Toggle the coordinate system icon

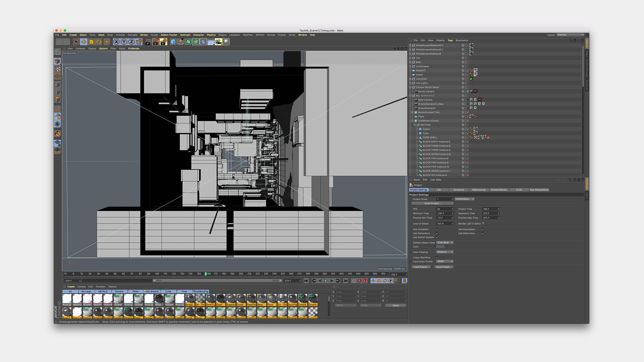click(139, 42)
